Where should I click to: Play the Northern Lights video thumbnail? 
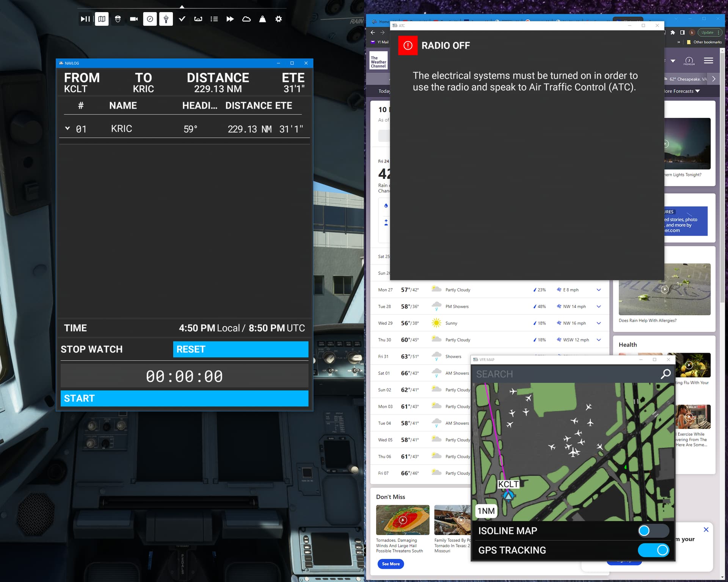coord(687,144)
